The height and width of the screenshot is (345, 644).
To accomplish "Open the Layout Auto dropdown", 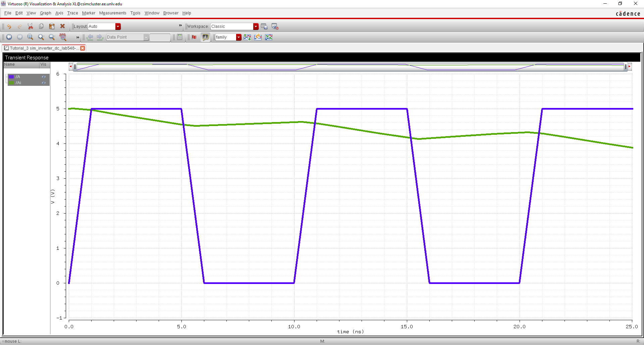I will pos(118,26).
